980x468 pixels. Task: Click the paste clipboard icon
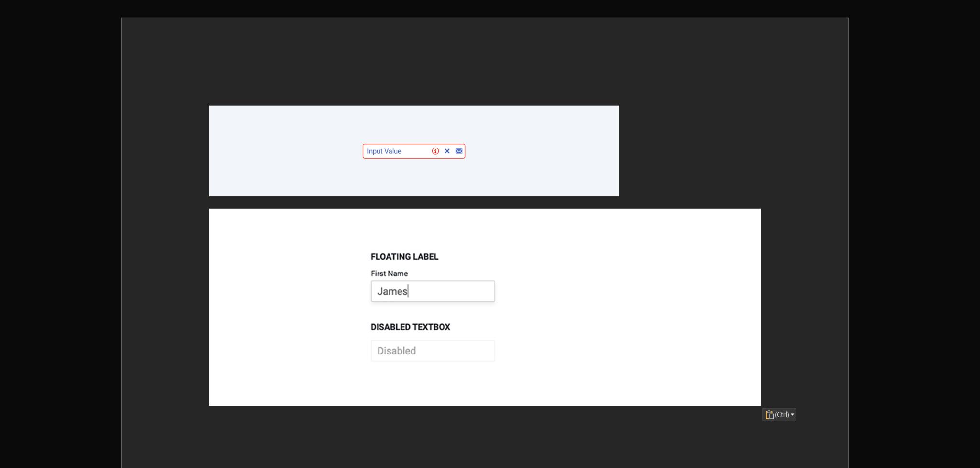(769, 415)
